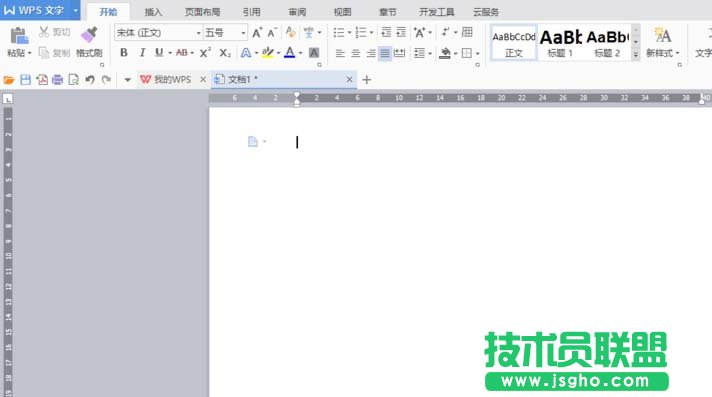Open the font name dropdown 宋体 (正文)
This screenshot has height=397, width=712.
pyautogui.click(x=198, y=33)
